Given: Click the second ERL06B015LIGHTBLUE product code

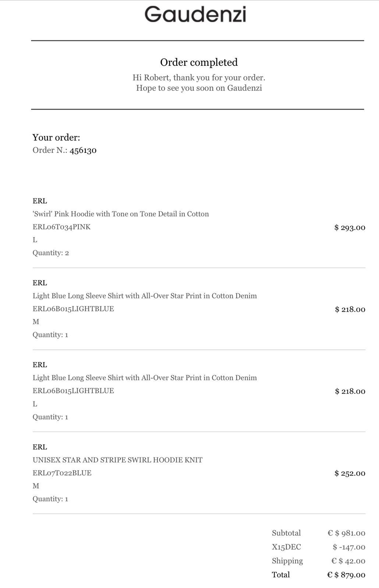Looking at the screenshot, I should 73,391.
